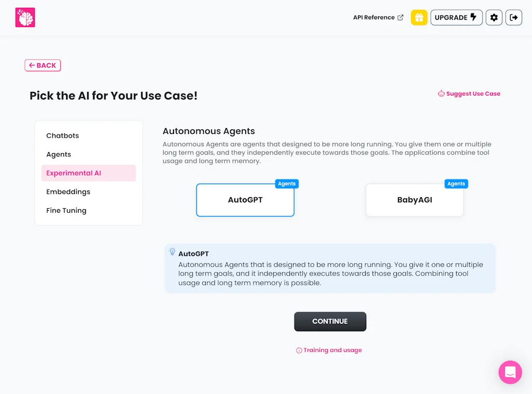The width and height of the screenshot is (532, 394).
Task: Click the Agents badge on the AutoGPT card
Action: (287, 183)
